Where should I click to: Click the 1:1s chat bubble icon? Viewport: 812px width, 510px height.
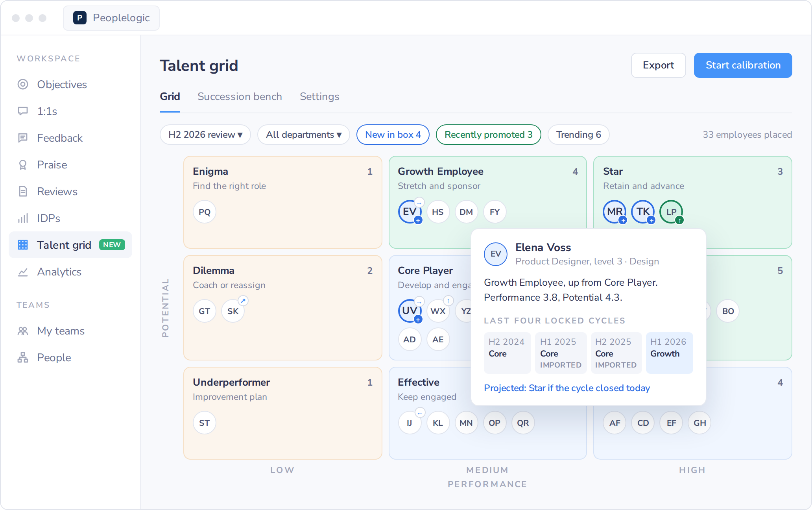23,111
